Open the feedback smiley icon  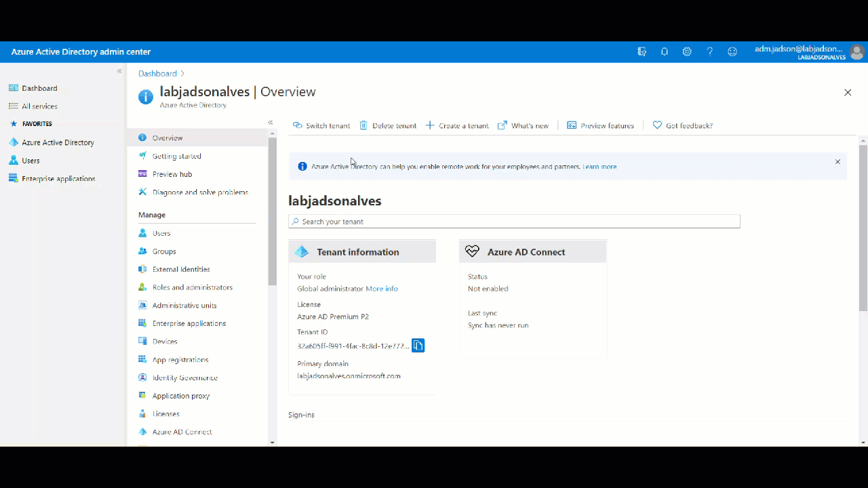pos(732,52)
